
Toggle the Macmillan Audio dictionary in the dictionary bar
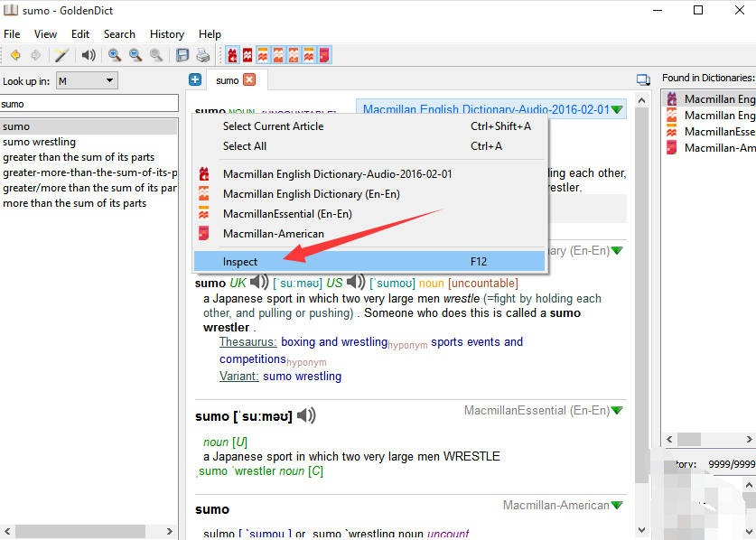(233, 55)
